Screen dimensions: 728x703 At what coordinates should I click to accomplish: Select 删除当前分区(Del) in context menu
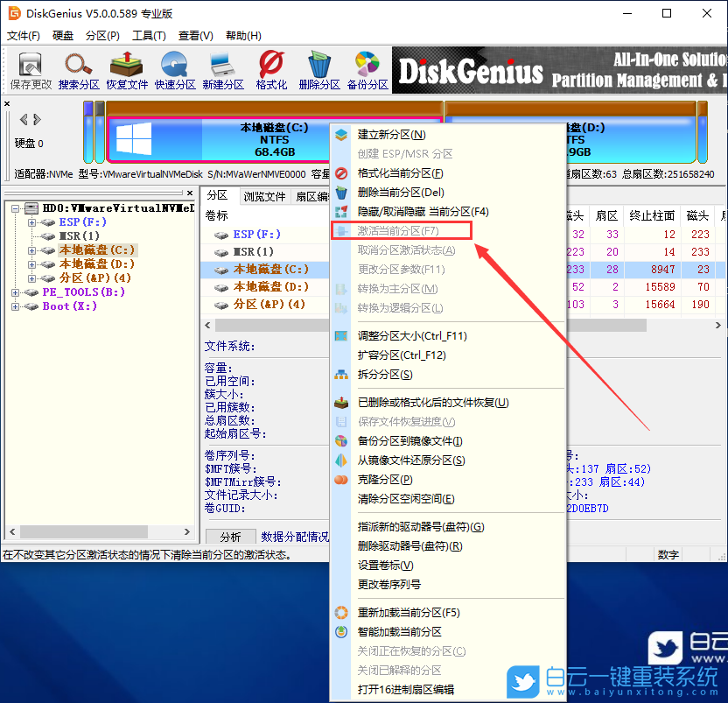pos(401,193)
